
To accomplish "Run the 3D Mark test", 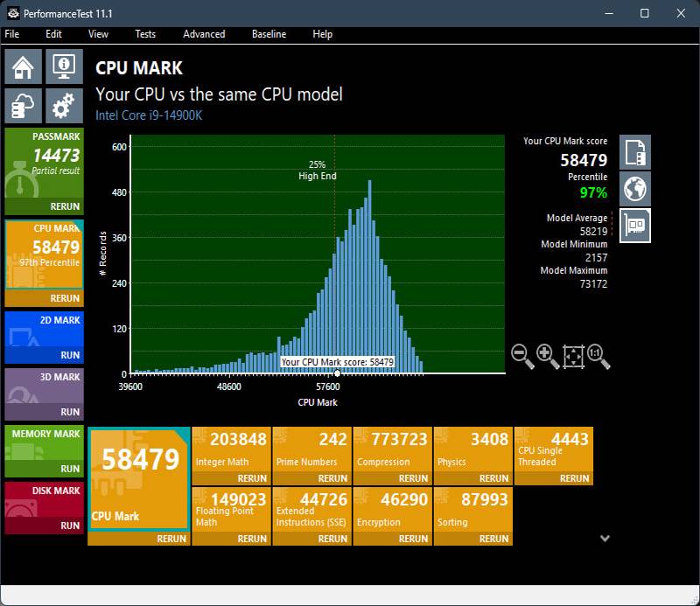I will 70,412.
